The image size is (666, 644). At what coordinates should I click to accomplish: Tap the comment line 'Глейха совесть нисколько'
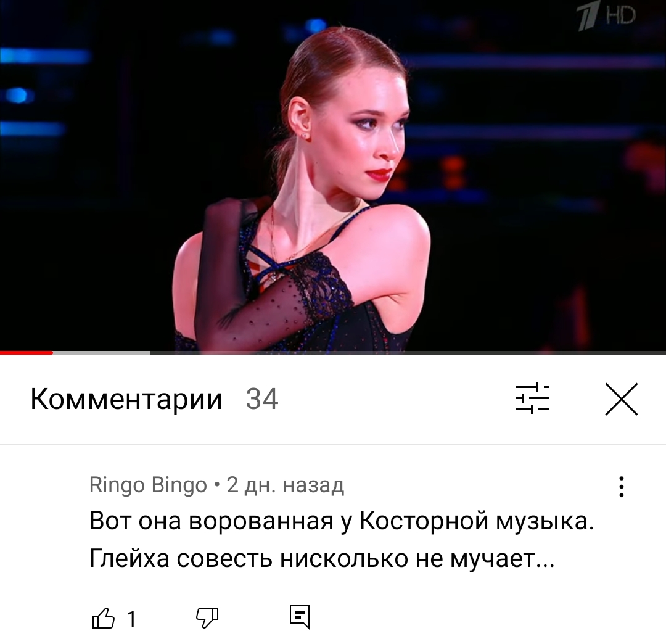[322, 558]
